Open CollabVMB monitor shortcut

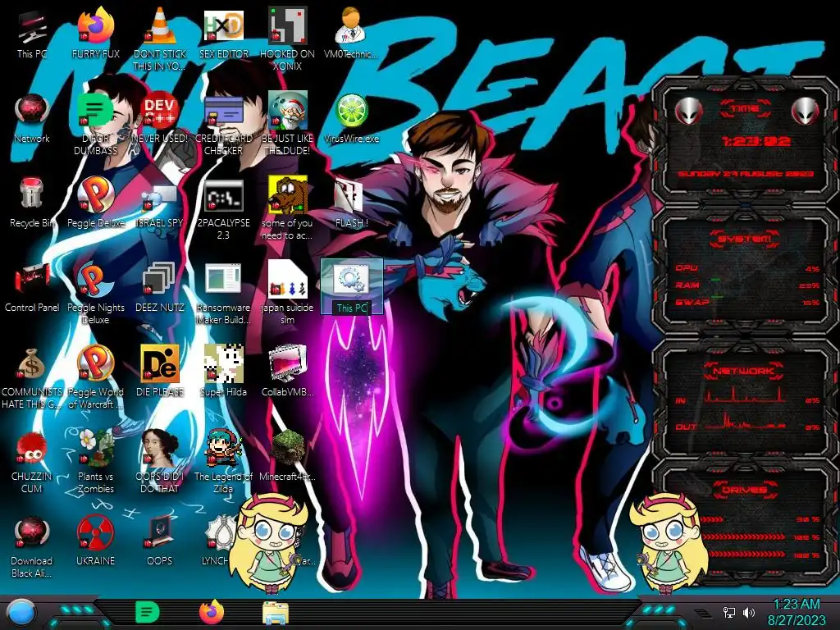[x=287, y=371]
